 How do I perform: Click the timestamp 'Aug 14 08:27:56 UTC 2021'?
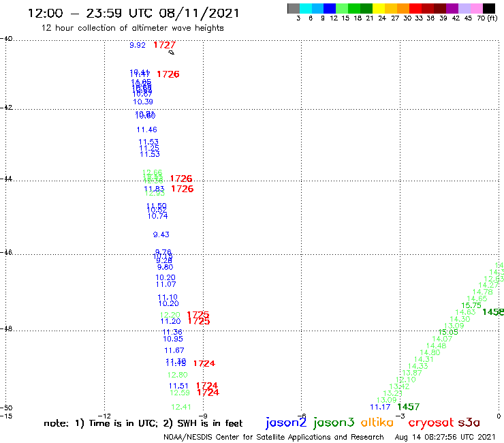tap(445, 437)
